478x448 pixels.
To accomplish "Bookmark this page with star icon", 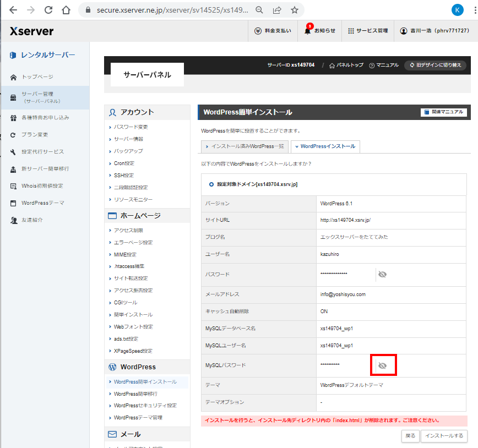I will point(295,10).
